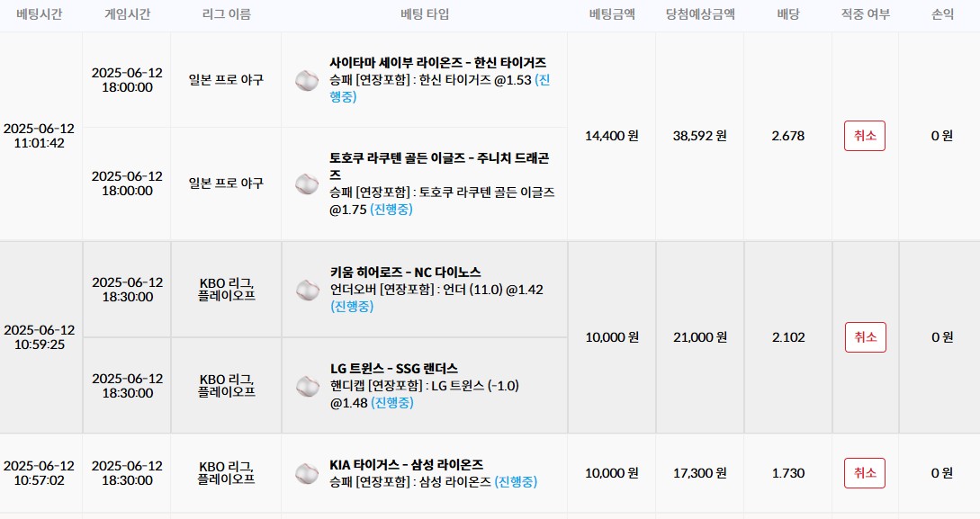Click 진행중 status on KIA 타이거스 bet
Image resolution: width=980 pixels, height=519 pixels.
coord(516,481)
